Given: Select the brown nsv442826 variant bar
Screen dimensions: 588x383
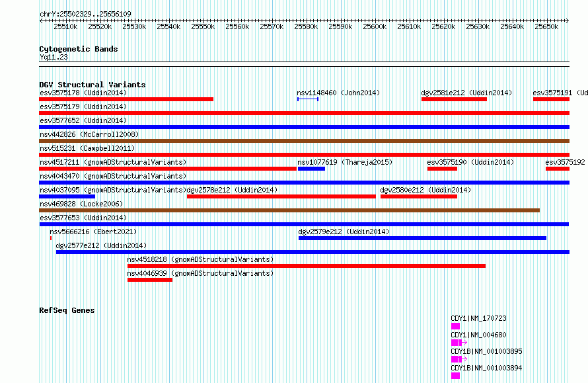Looking at the screenshot, I should 304,141.
